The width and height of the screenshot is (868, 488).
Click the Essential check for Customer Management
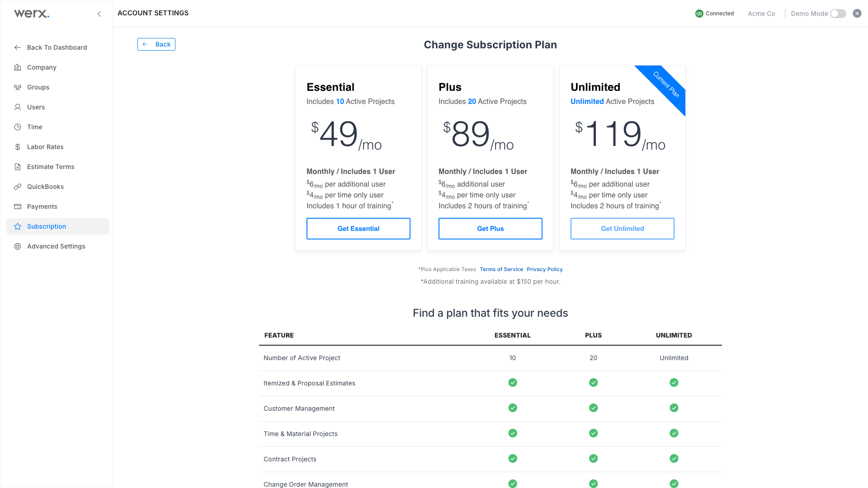[513, 408]
